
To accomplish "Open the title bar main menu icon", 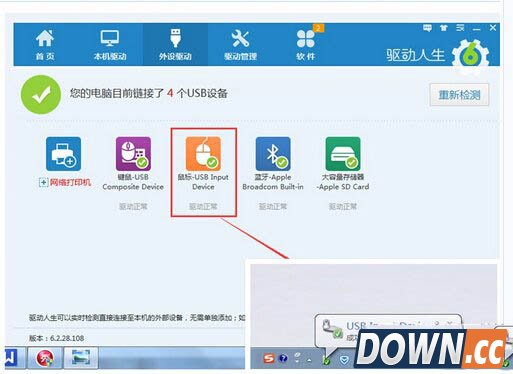I will pyautogui.click(x=460, y=28).
